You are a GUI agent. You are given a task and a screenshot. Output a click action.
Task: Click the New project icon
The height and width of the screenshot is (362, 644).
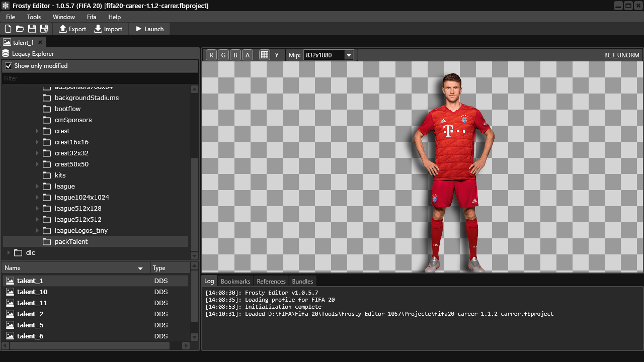pyautogui.click(x=8, y=29)
